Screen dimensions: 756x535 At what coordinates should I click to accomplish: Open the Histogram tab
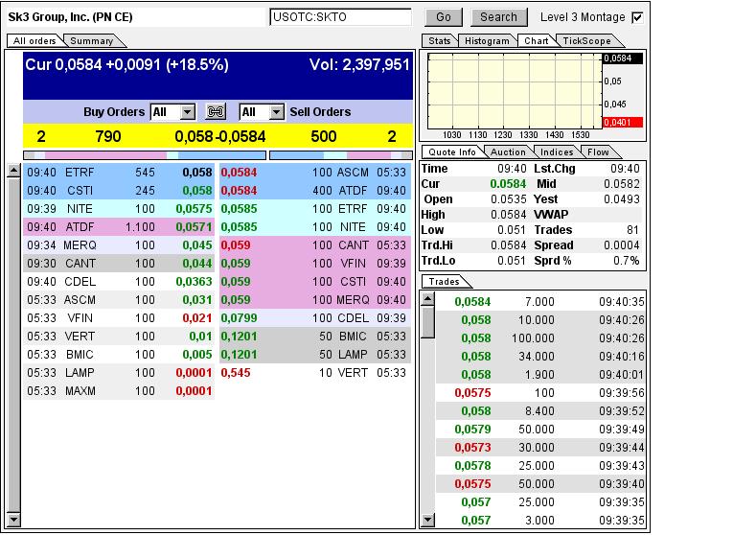[487, 41]
